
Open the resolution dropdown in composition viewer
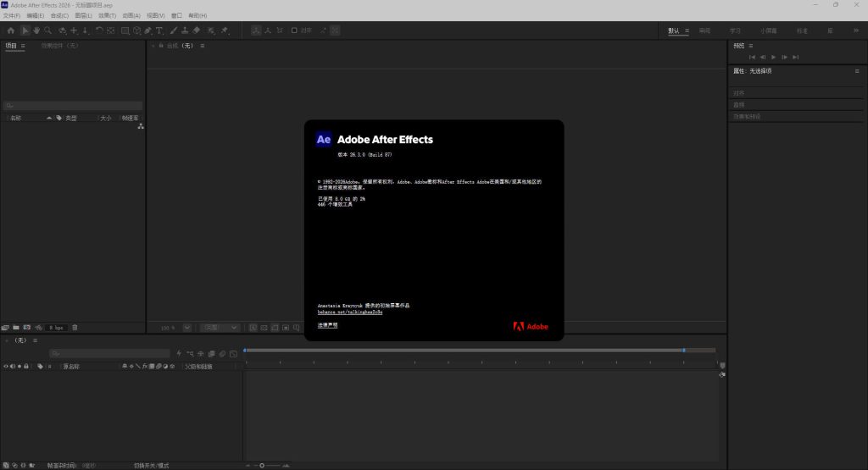pyautogui.click(x=220, y=328)
